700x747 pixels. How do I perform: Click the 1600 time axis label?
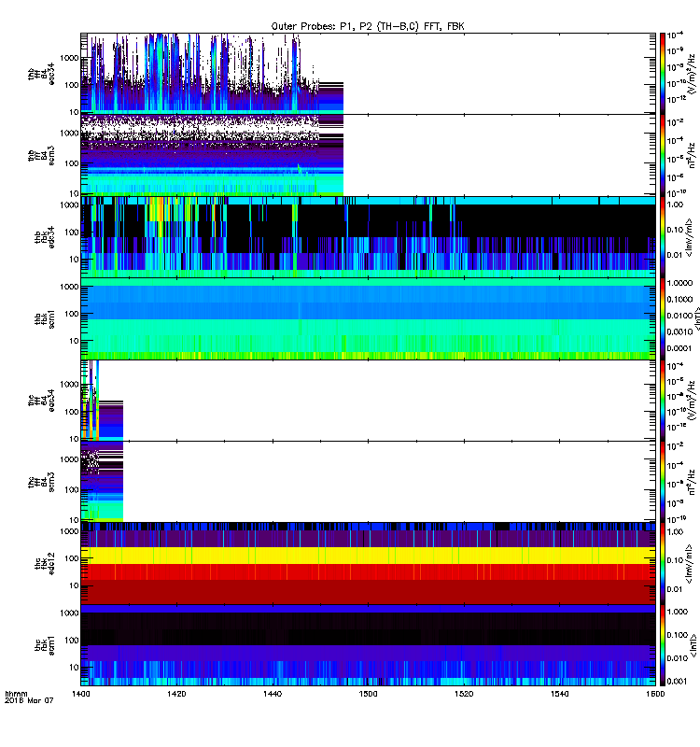tap(655, 694)
